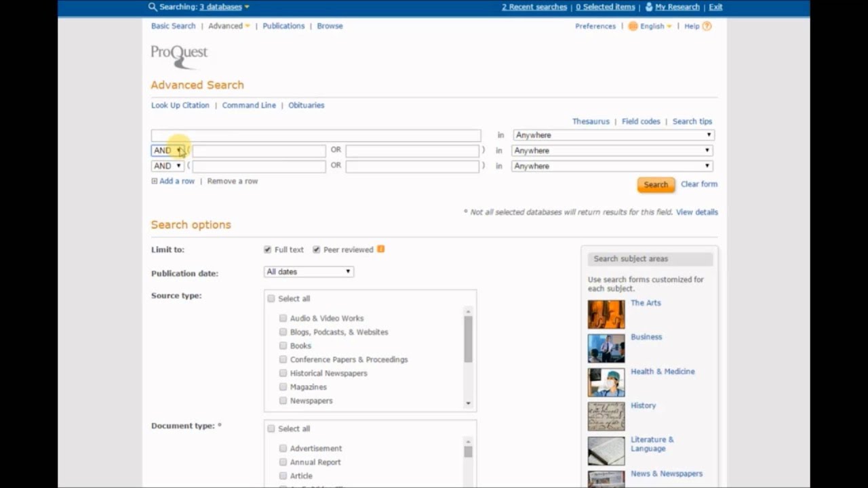The width and height of the screenshot is (868, 488).
Task: Expand the 3 databases dropdown arrow
Action: [247, 7]
